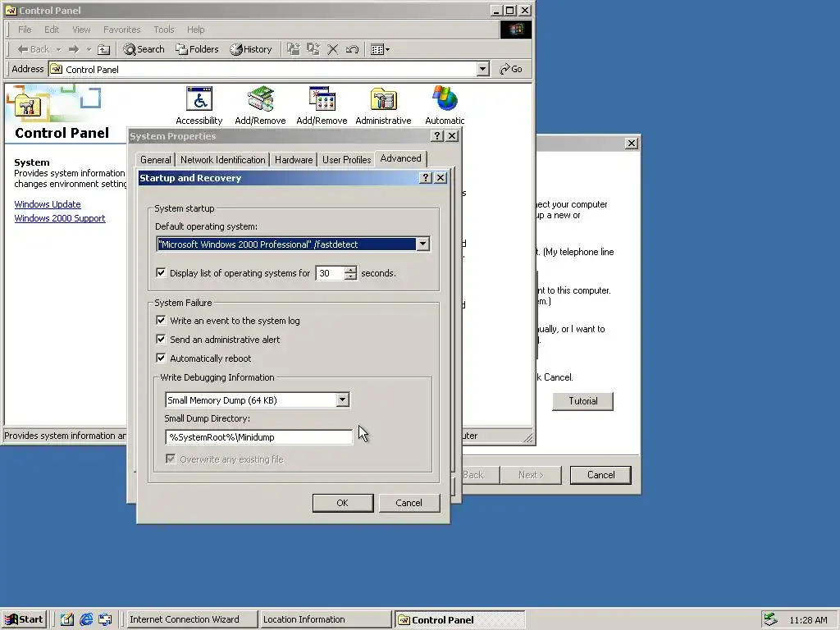Open the Edit menu

click(x=52, y=30)
